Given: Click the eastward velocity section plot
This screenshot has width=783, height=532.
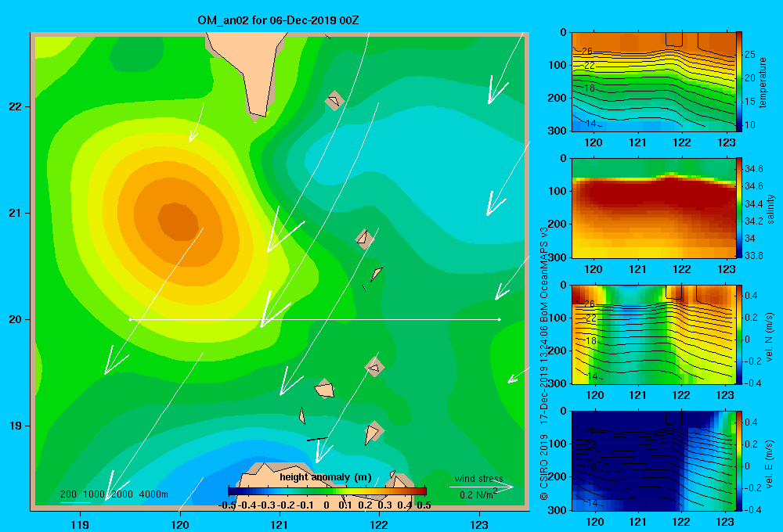Looking at the screenshot, I should 654,461.
